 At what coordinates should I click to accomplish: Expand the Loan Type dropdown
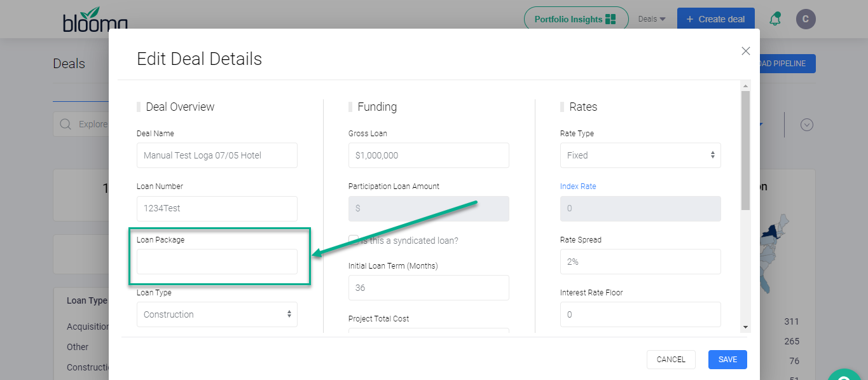tap(217, 314)
